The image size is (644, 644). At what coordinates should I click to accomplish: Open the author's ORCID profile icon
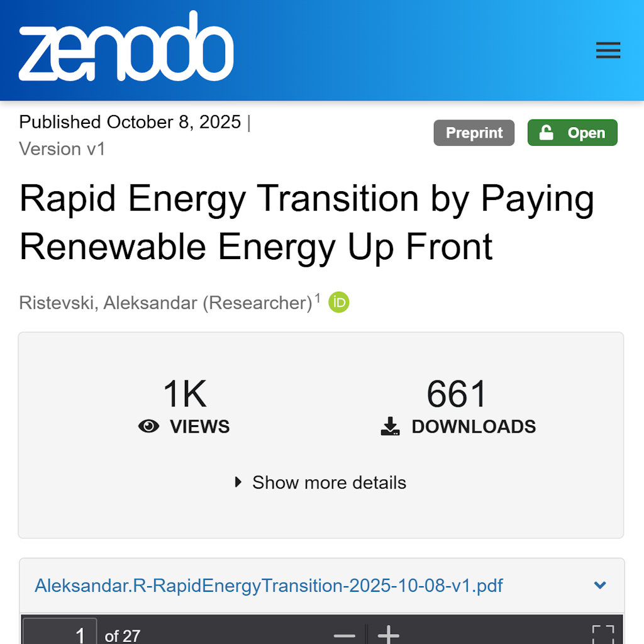(339, 303)
